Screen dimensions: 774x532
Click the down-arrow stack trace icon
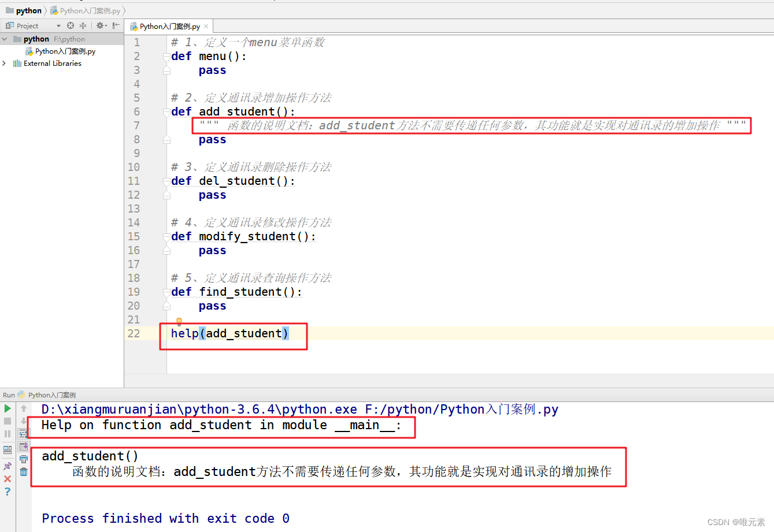[24, 421]
